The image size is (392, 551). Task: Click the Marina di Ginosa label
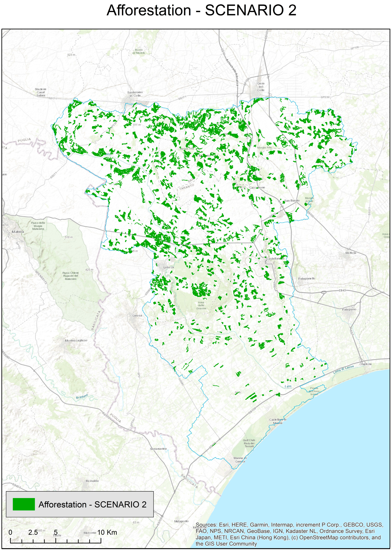click(x=240, y=460)
